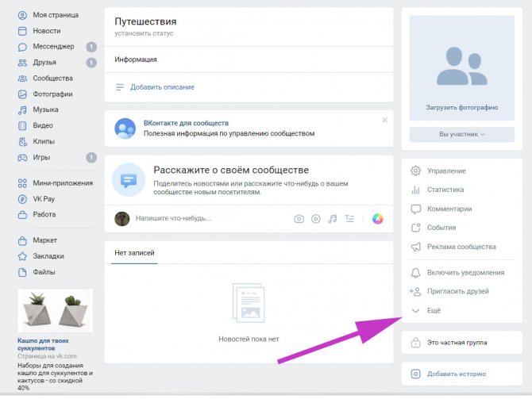
Task: Open Закладки star icon
Action: 22,256
